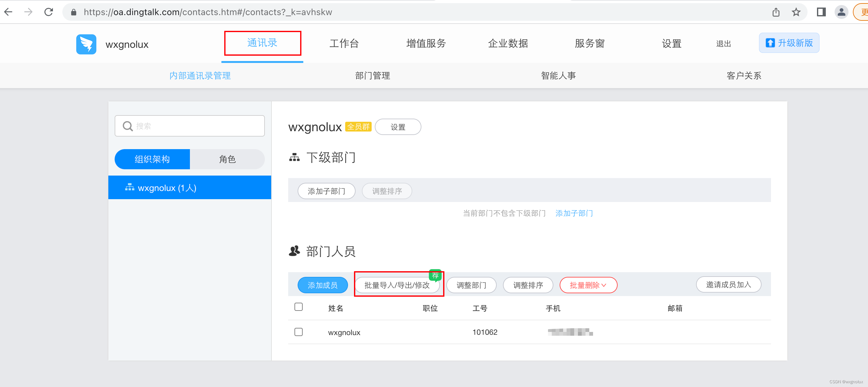Click the 升级新版 upgrade button
Screen dimensions: 868x387
coord(789,43)
